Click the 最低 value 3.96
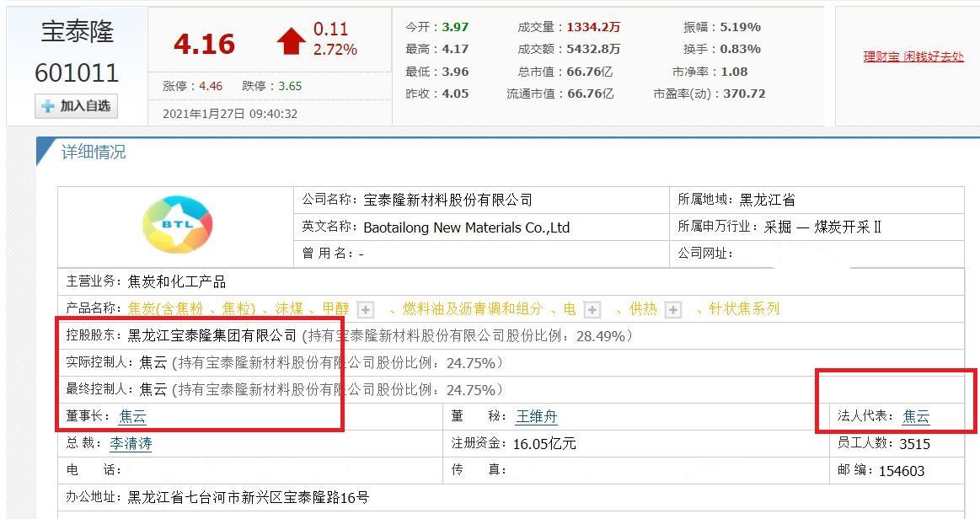 coord(455,72)
